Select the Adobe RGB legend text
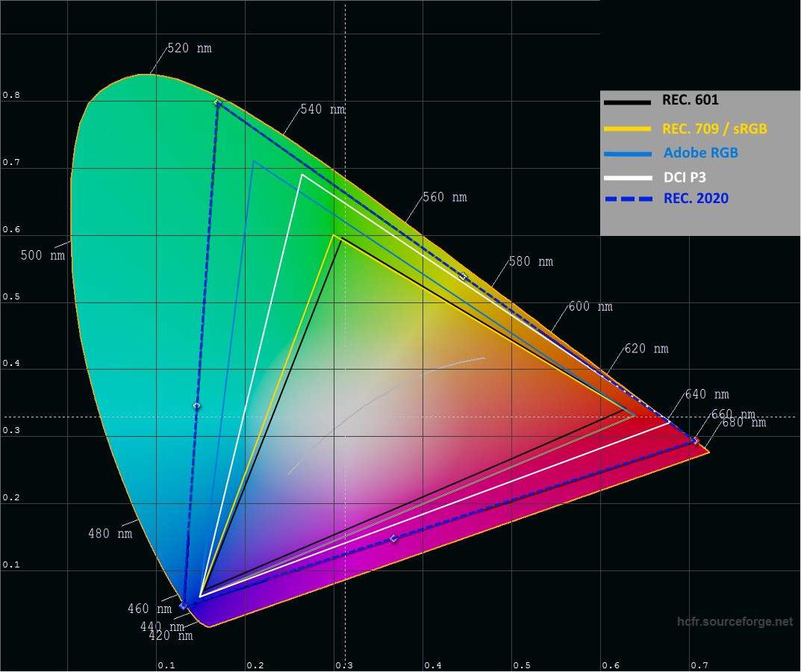This screenshot has width=801, height=672. click(700, 153)
